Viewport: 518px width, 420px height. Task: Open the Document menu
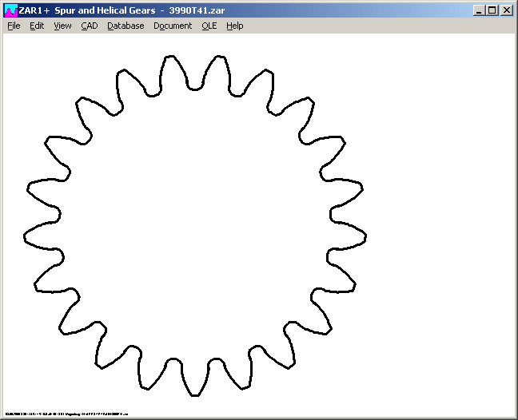coord(173,26)
